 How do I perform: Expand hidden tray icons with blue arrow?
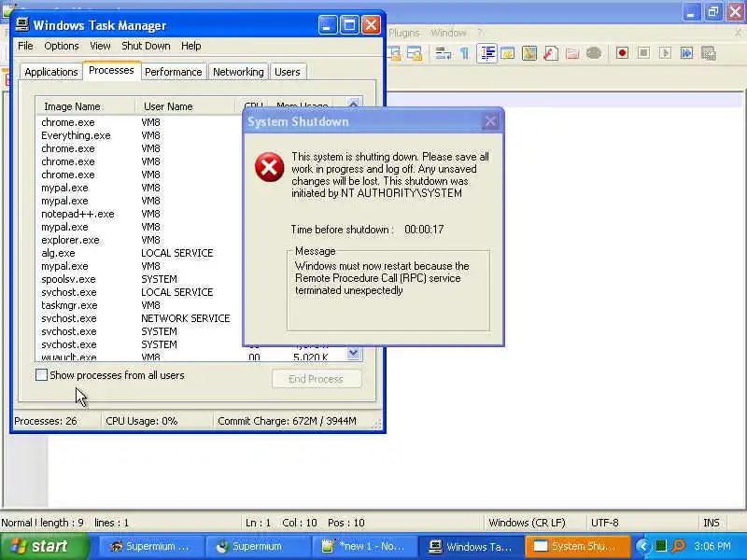click(642, 546)
